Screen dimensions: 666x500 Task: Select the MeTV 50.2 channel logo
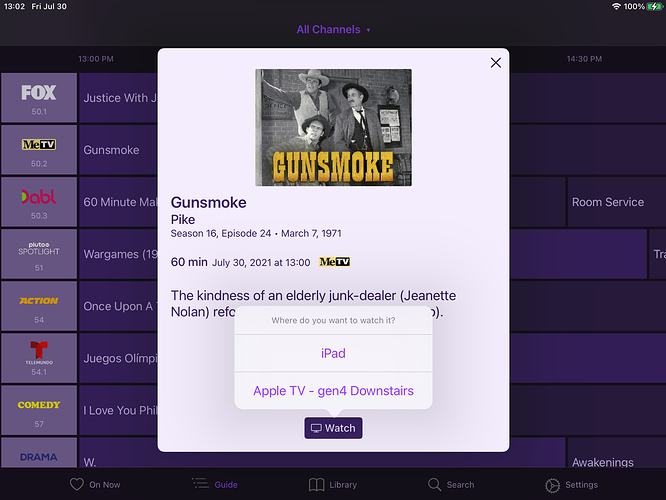tap(39, 150)
